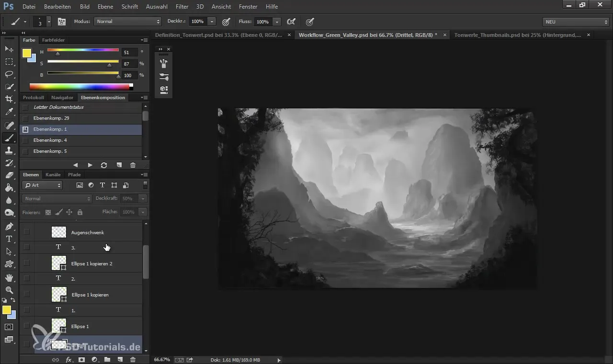Select the Brush tool in the toolbox
Viewport: 613px width, 364px height.
click(9, 138)
